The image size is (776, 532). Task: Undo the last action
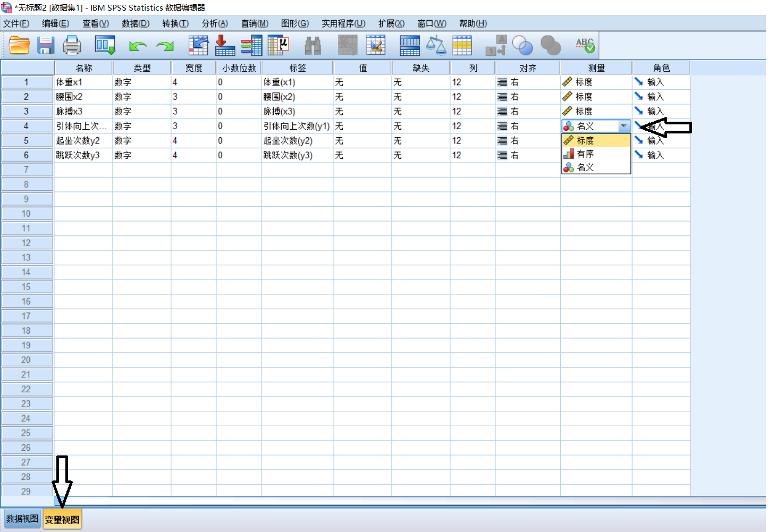coord(138,46)
